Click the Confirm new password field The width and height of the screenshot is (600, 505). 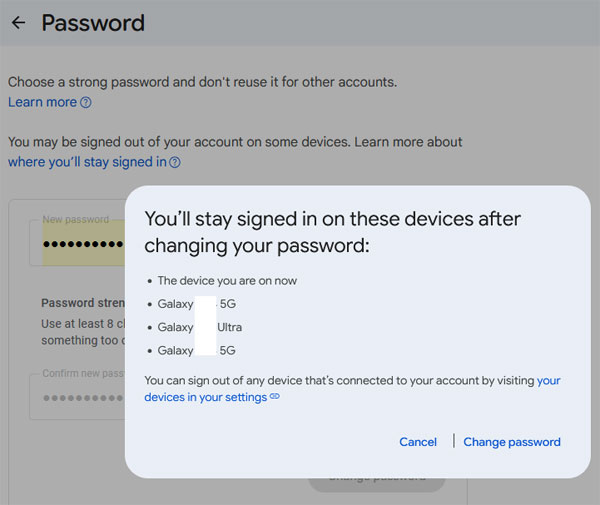pyautogui.click(x=80, y=397)
